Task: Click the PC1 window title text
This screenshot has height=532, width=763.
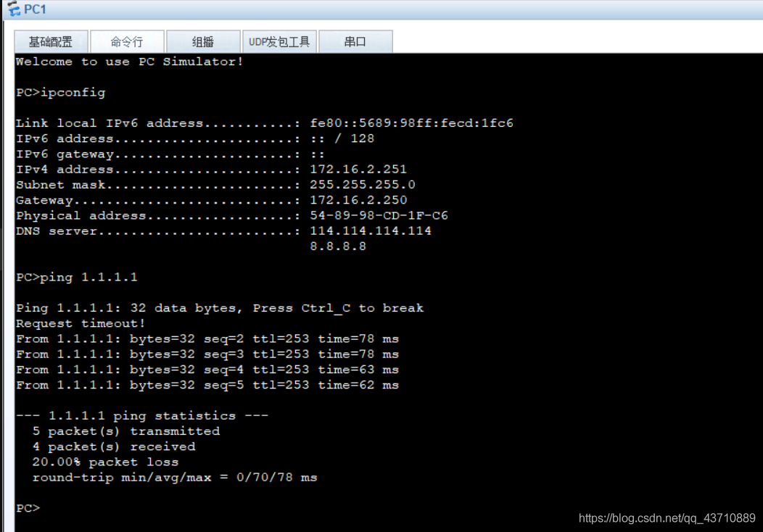Action: (x=35, y=9)
